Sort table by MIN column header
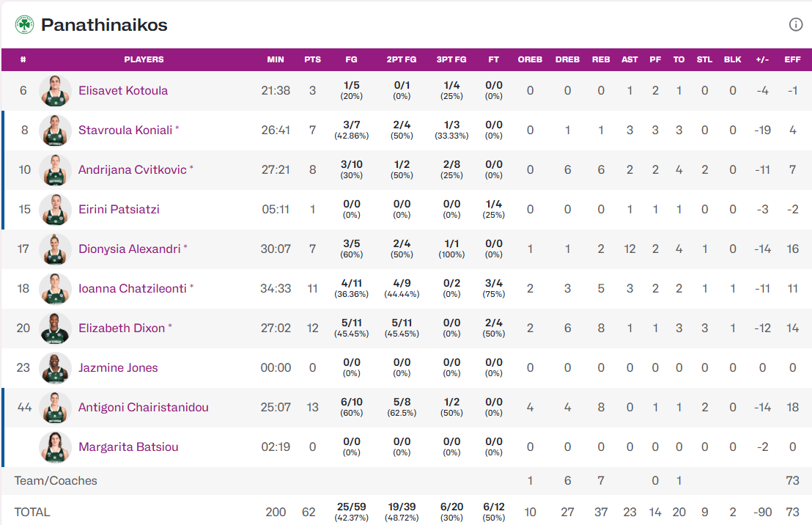Viewport: 812px width, 525px height. (276, 59)
